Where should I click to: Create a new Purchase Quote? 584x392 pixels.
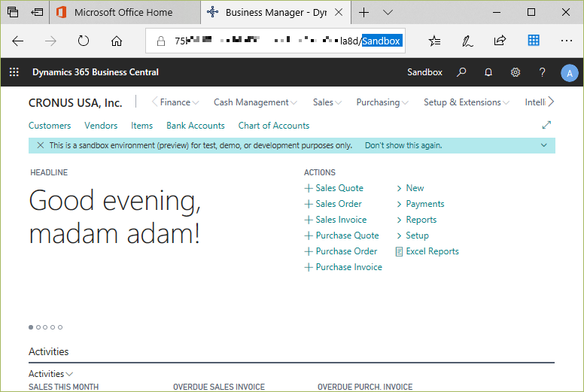click(x=342, y=236)
